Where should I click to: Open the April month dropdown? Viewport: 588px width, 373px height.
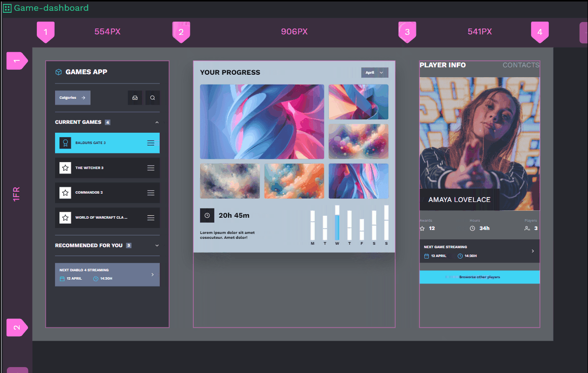point(375,72)
